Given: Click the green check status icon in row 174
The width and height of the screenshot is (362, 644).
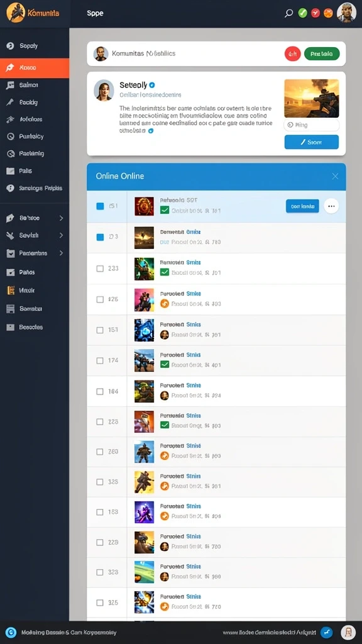Looking at the screenshot, I should coord(165,364).
